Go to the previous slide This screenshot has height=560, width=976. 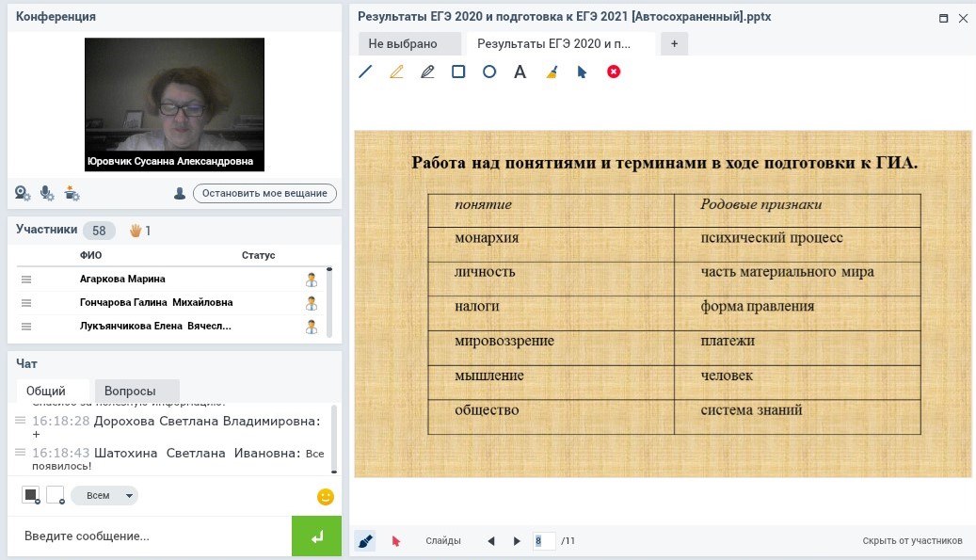pos(491,541)
